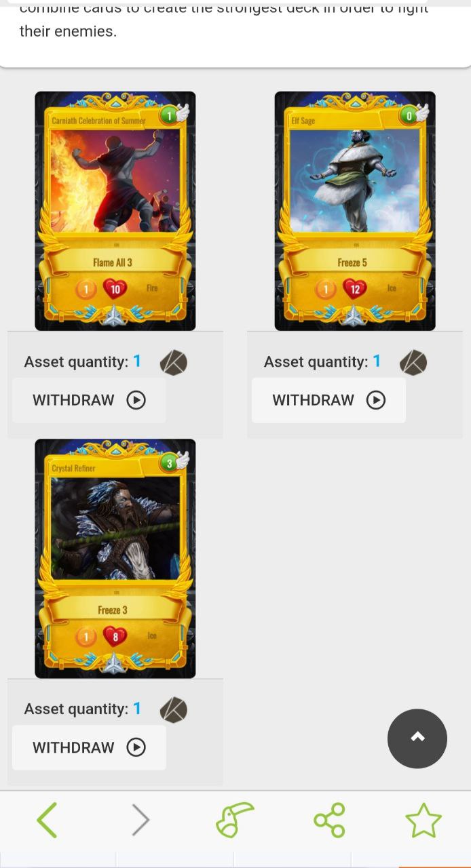Select Crystal Refiner asset quantity number

click(x=137, y=709)
